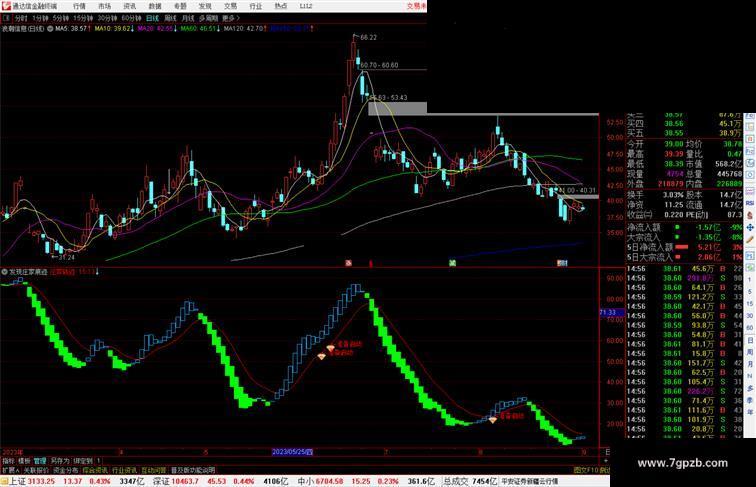The image size is (756, 487).
Task: Open the 发现 menu
Action: 205,6
